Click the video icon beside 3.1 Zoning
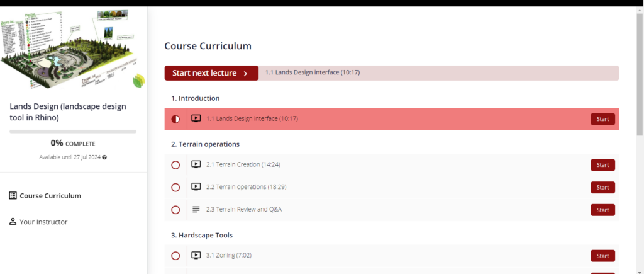This screenshot has width=644, height=274. (196, 256)
